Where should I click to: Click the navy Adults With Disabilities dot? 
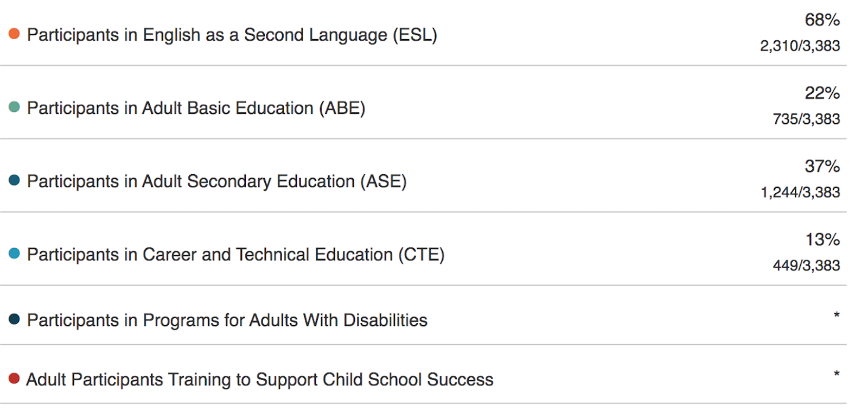pos(14,319)
